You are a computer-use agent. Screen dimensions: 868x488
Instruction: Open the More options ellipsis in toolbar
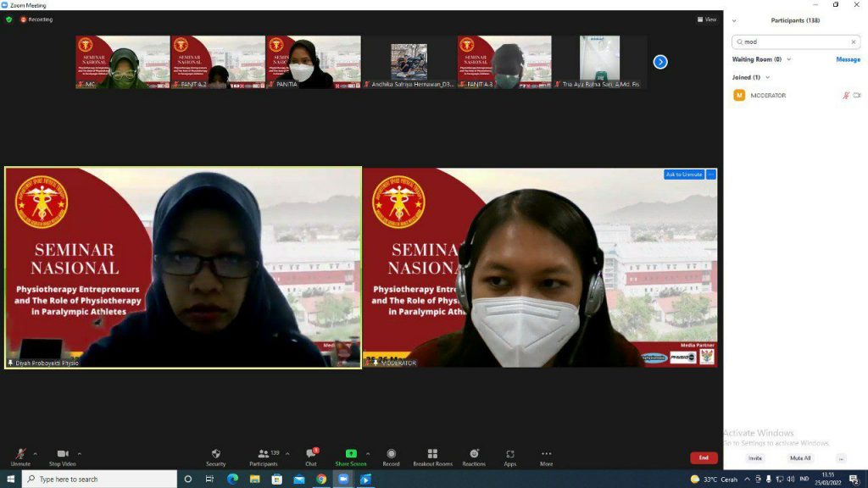pyautogui.click(x=546, y=455)
